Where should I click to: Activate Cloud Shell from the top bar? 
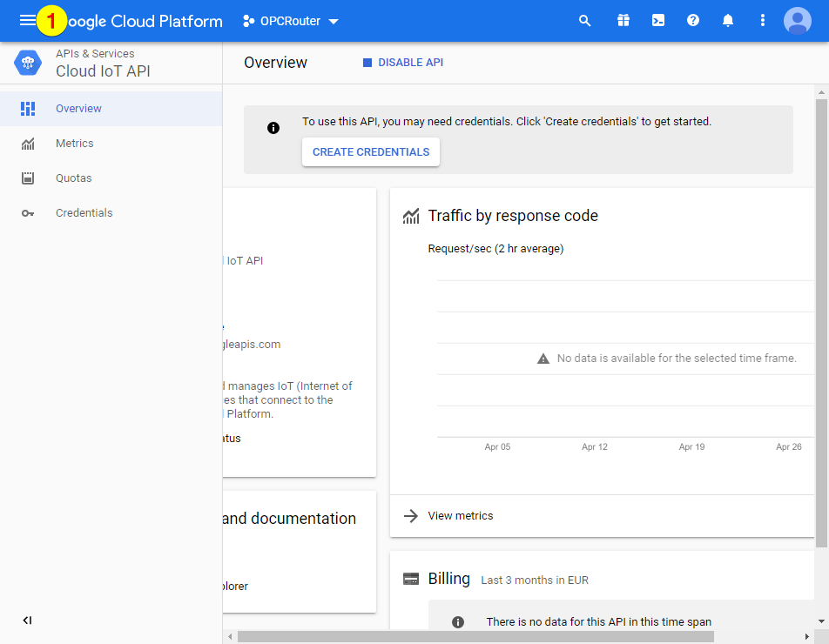click(x=657, y=20)
